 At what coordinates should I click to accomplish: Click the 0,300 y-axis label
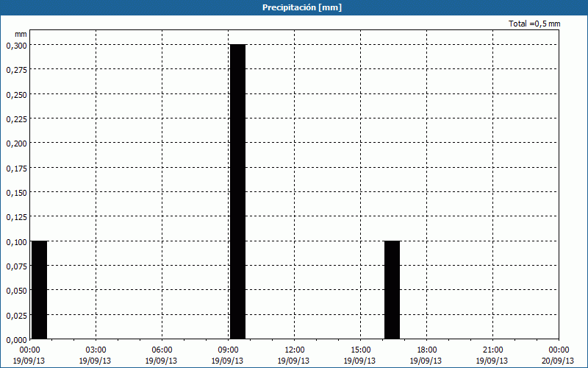(16, 46)
